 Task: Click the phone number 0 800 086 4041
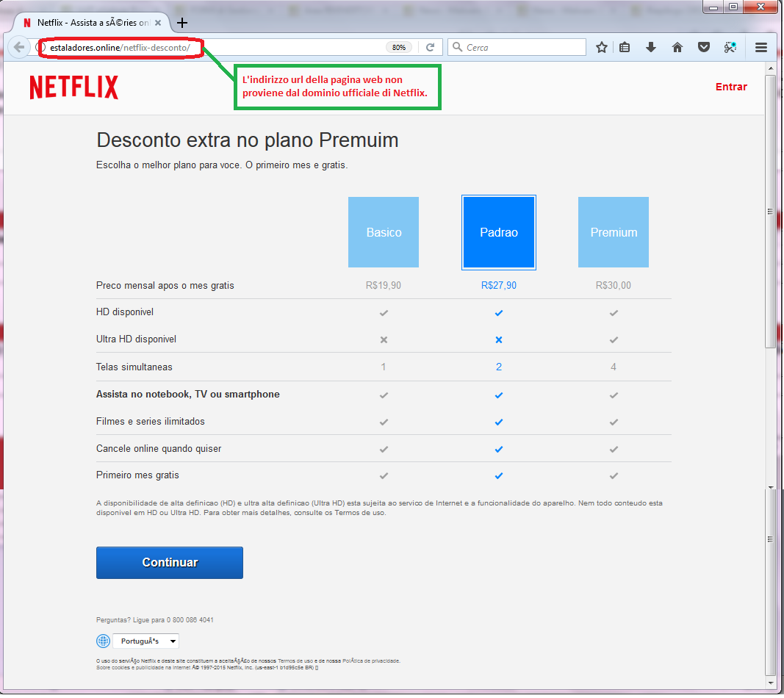coord(190,619)
